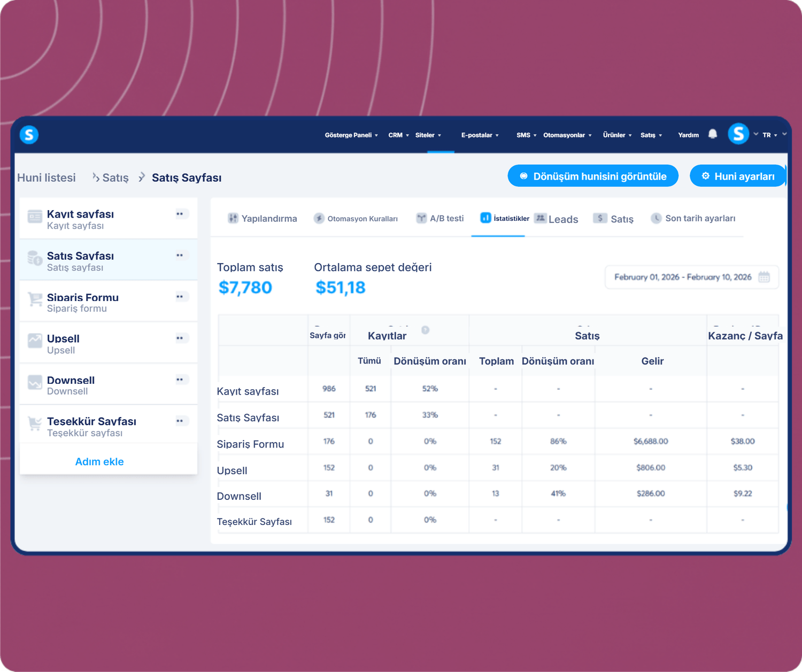Go to Huni listesi breadcrumb
This screenshot has height=672, width=802.
(x=47, y=177)
